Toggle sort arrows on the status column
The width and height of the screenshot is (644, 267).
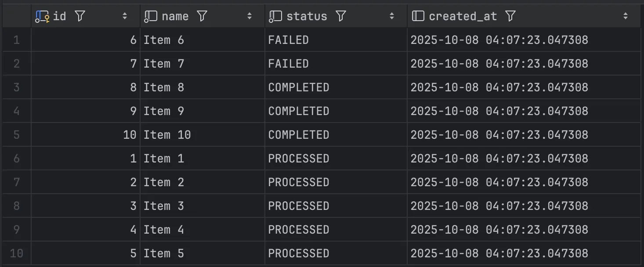[392, 16]
